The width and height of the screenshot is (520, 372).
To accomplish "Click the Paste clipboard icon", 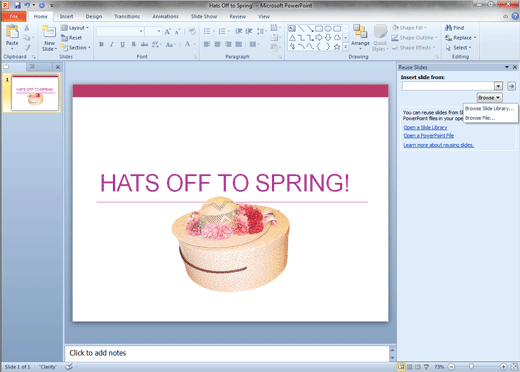I will point(12,32).
